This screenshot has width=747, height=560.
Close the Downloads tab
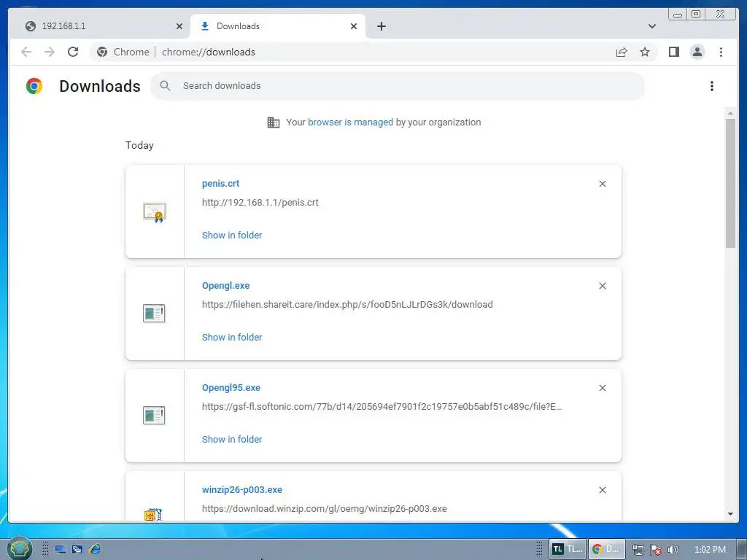click(354, 26)
